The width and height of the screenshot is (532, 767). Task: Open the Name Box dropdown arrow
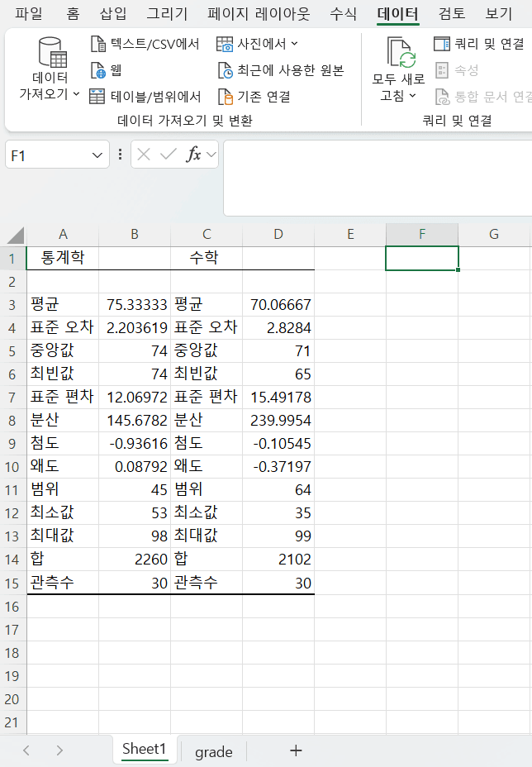(x=98, y=155)
